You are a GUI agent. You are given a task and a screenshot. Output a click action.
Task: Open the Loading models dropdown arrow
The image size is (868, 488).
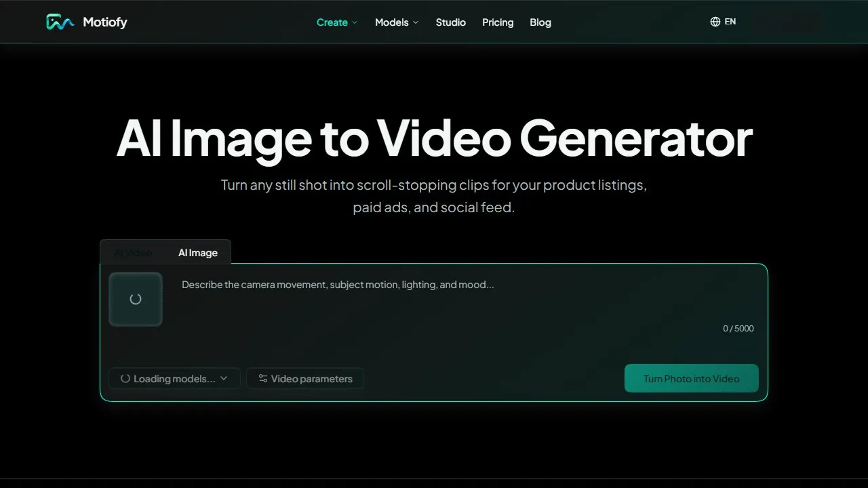pos(224,378)
